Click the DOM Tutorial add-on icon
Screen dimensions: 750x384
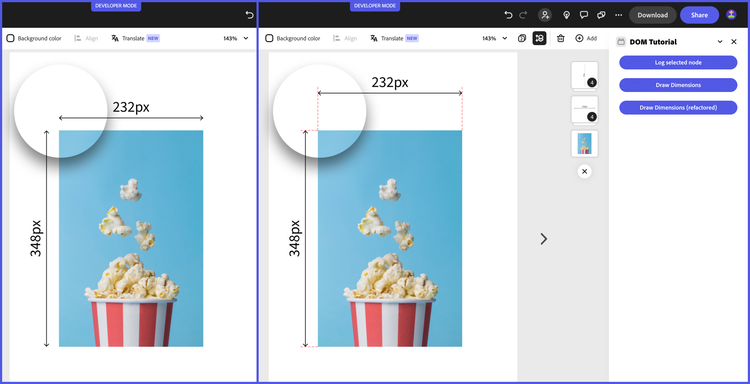point(621,42)
